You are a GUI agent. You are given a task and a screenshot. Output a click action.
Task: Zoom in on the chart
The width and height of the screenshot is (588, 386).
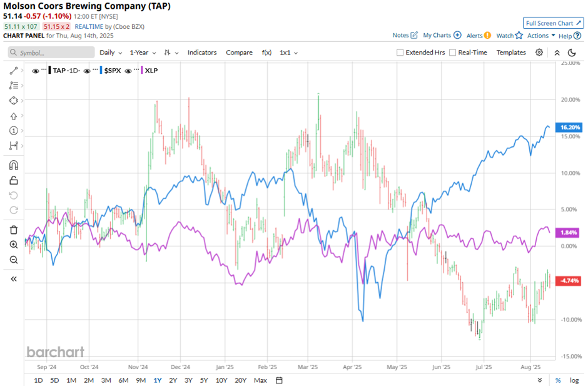tap(14, 245)
